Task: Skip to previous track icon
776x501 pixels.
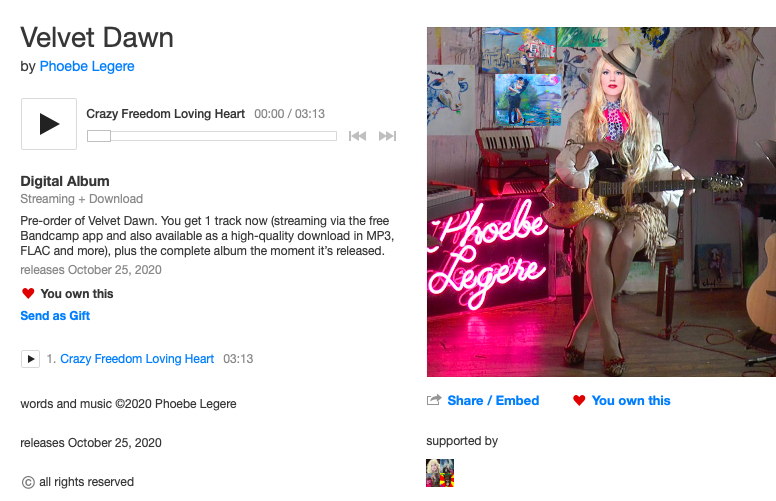Action: (x=357, y=136)
